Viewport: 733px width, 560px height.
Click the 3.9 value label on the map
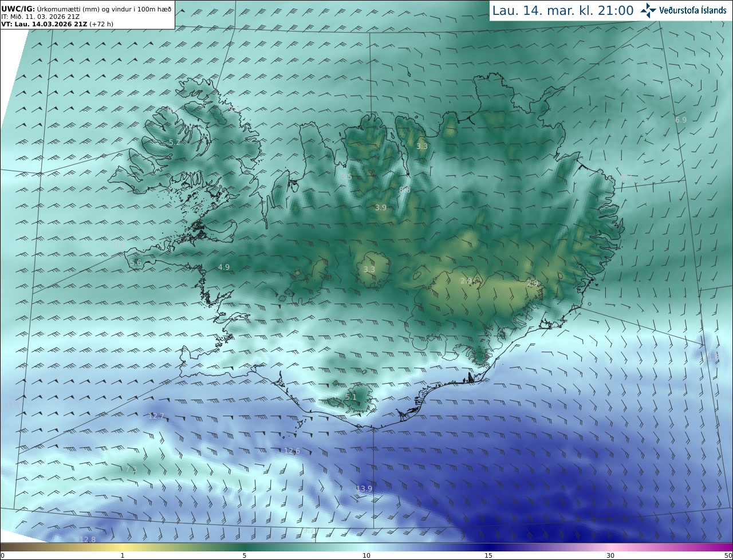(x=381, y=207)
